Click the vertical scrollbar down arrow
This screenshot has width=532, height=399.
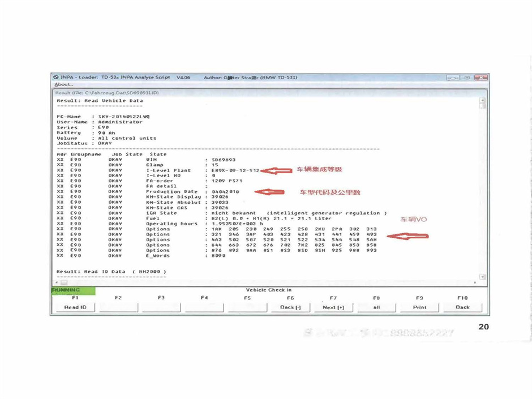pos(482,277)
